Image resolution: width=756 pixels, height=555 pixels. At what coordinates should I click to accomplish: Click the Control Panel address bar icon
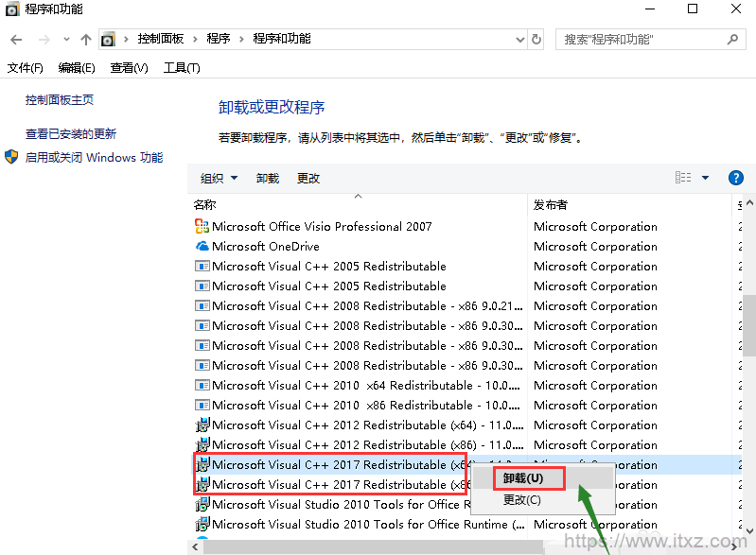(109, 39)
